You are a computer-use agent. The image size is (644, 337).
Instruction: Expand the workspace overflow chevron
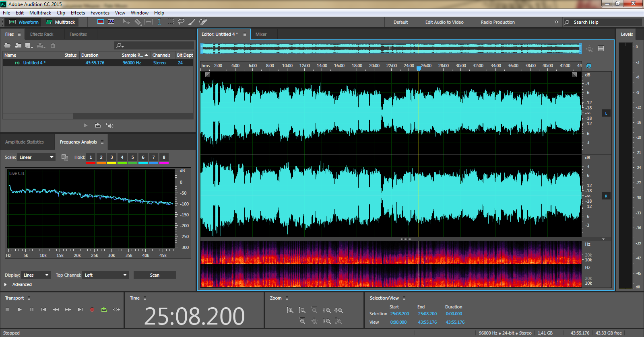556,22
